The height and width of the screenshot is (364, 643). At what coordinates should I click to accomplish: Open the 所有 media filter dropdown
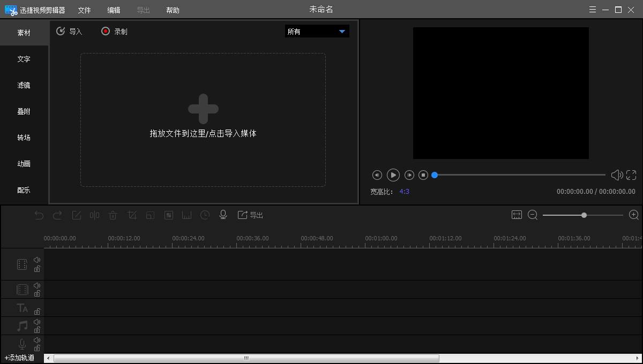(317, 32)
